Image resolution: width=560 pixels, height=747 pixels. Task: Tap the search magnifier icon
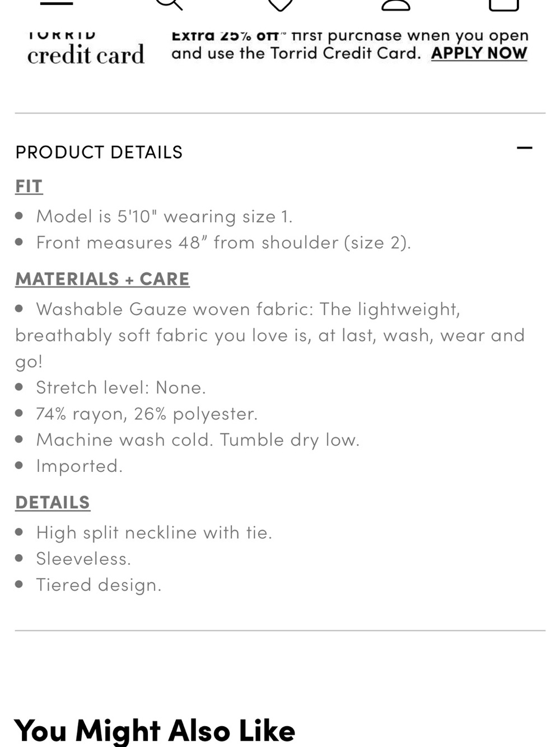click(x=169, y=4)
